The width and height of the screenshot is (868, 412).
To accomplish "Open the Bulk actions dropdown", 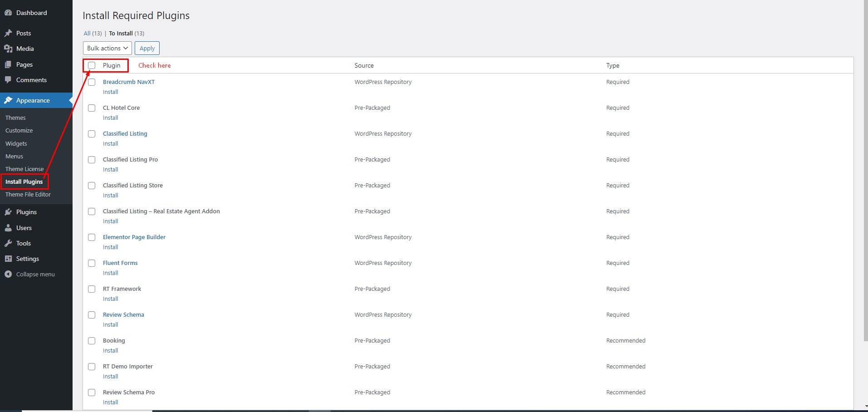I will tap(107, 48).
